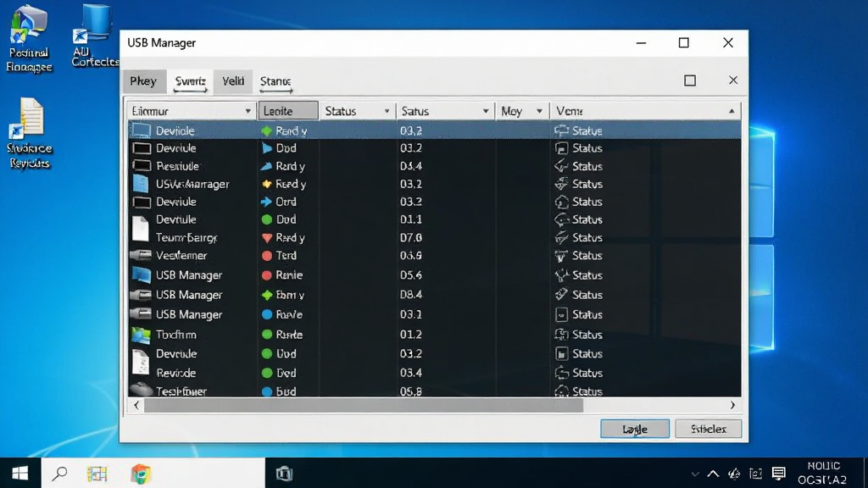The height and width of the screenshot is (488, 868).
Task: Click the inner panel restore square button
Action: click(690, 80)
